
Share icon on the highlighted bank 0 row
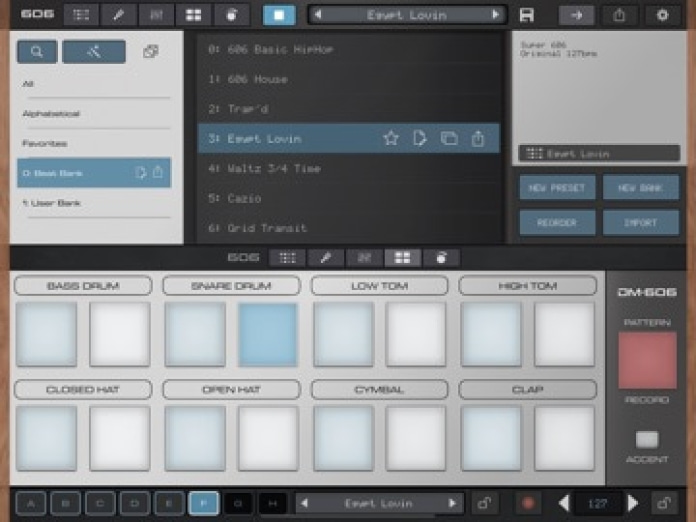(158, 172)
